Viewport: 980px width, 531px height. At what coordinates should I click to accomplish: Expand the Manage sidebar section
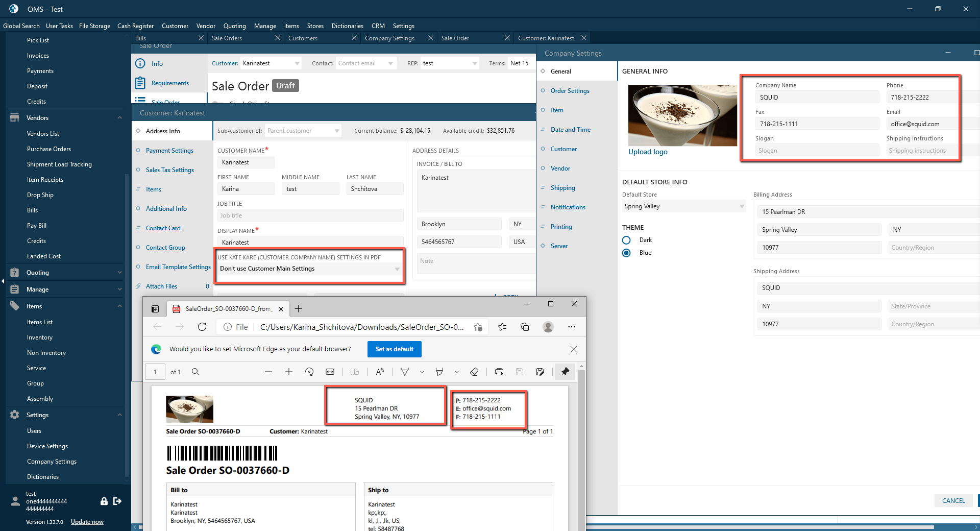click(119, 289)
